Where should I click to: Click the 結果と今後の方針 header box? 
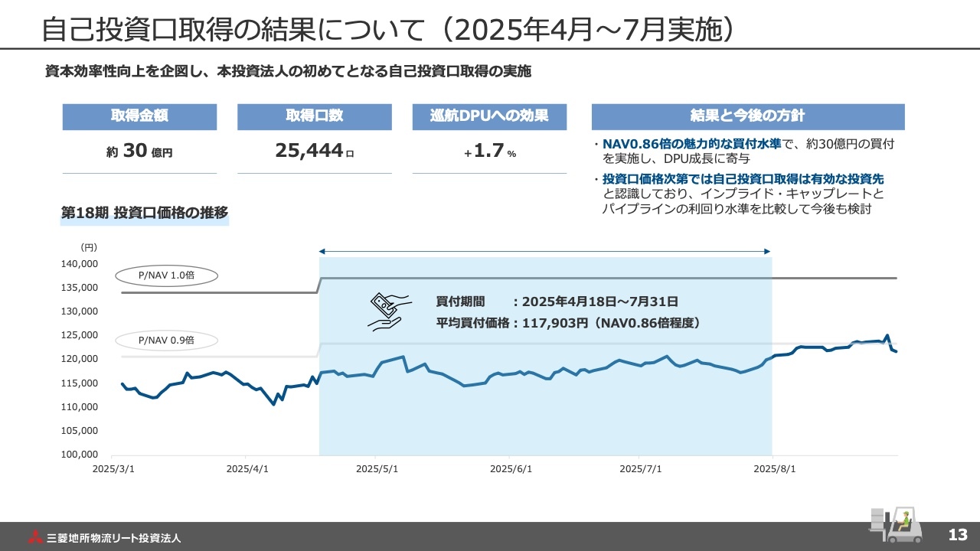point(748,116)
